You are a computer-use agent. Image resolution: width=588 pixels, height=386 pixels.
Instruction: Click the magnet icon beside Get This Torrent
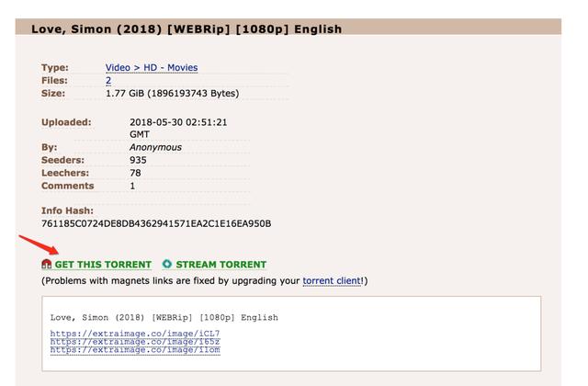click(47, 264)
